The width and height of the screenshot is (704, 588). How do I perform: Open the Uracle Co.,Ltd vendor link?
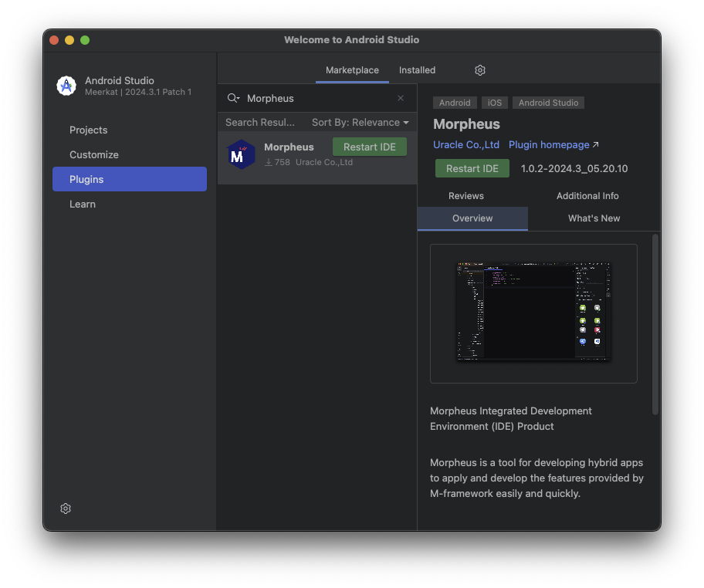pos(466,144)
